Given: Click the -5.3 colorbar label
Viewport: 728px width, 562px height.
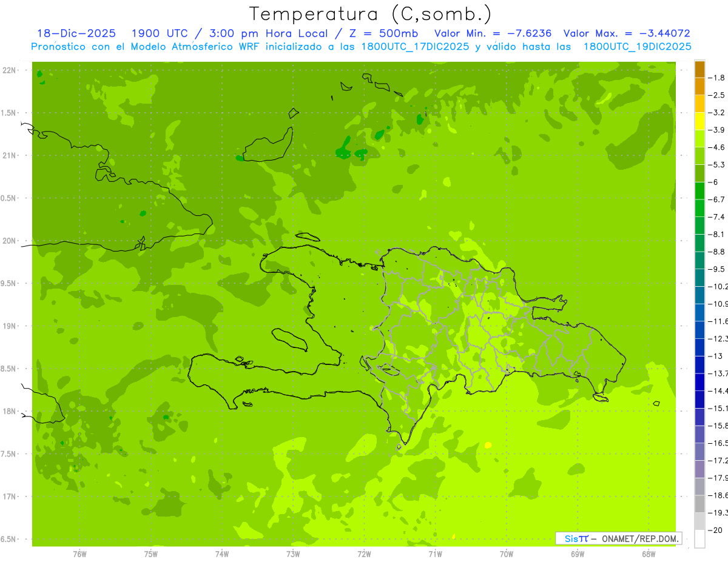Looking at the screenshot, I should [717, 164].
